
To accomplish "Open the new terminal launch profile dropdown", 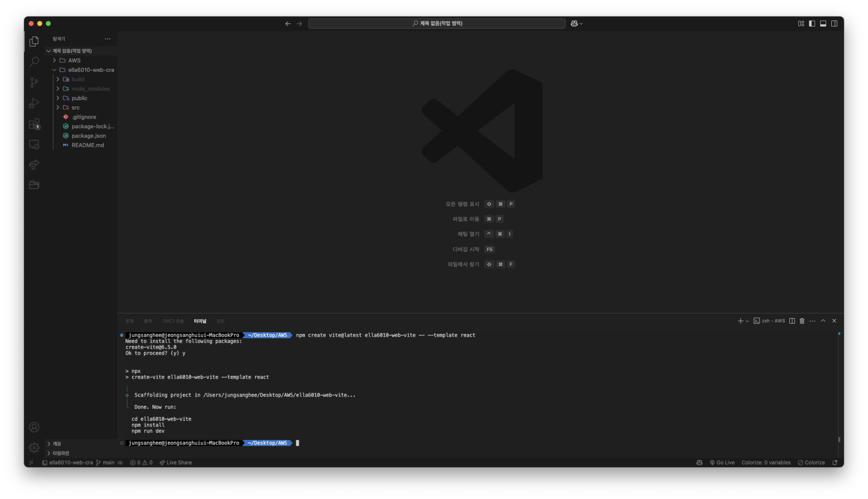I will (747, 321).
